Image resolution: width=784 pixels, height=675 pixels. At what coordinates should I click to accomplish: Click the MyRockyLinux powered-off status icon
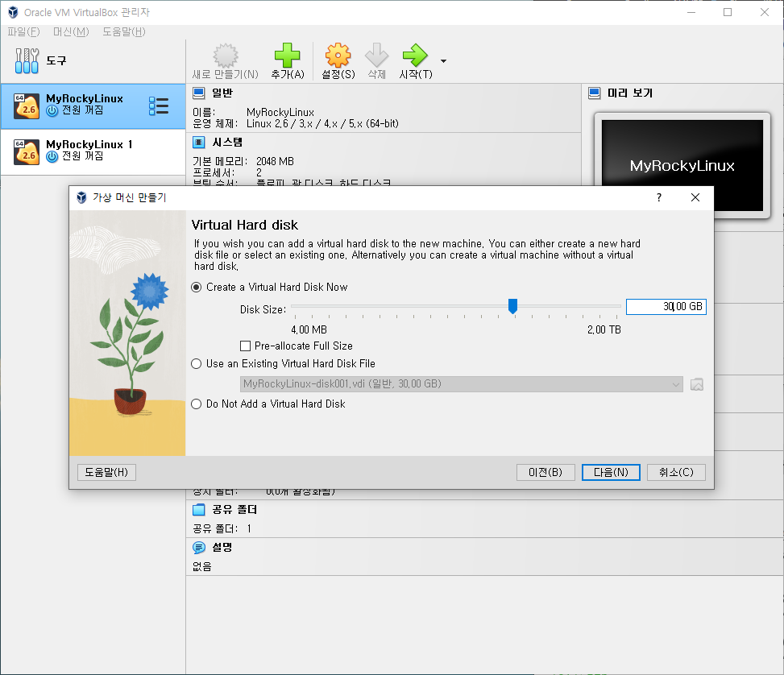[x=52, y=110]
